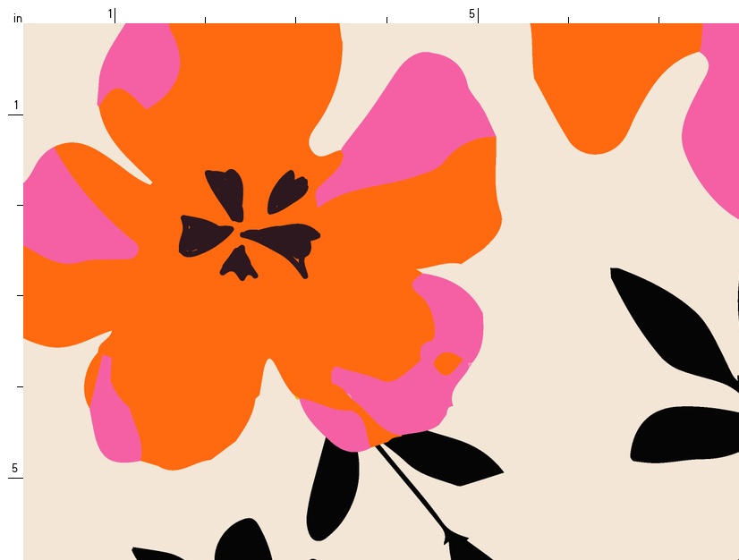Click the pink petal on the flower's left edge
Screen dimensions: 739x560
[x=63, y=215]
